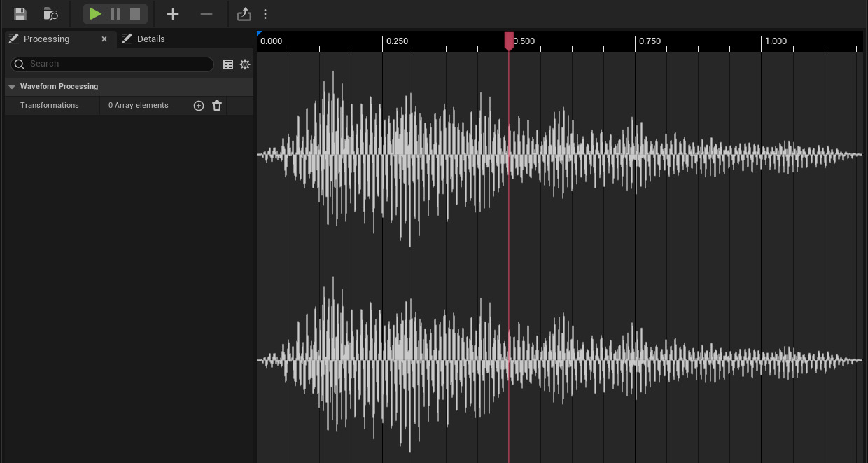The image size is (868, 463).
Task: Click inside the Search field
Action: [x=112, y=64]
